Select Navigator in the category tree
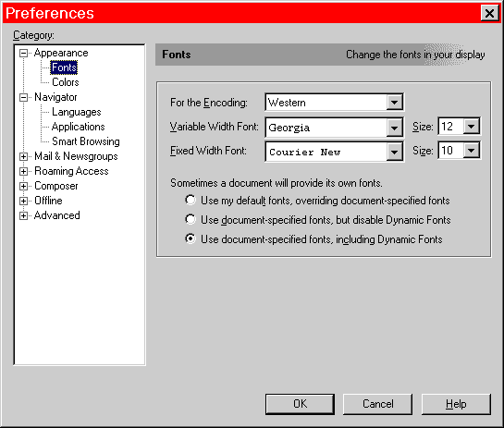 click(55, 97)
